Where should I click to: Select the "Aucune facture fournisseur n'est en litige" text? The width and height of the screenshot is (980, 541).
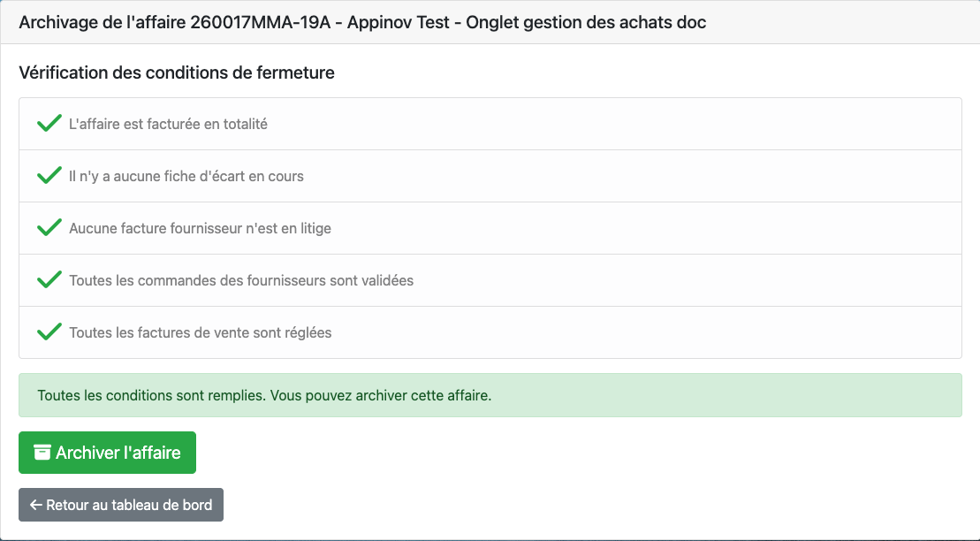[x=200, y=229]
